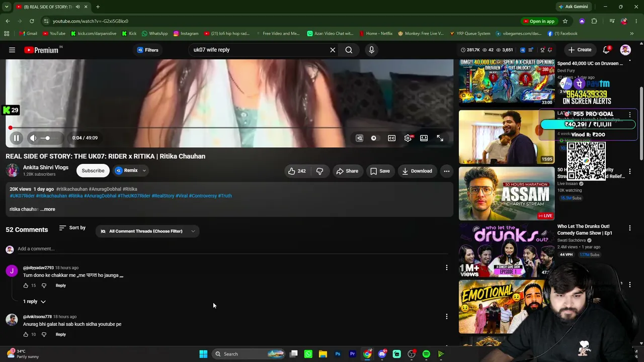Open options for Who Let The Drunks Out
This screenshot has width=644, height=362.
(629, 228)
